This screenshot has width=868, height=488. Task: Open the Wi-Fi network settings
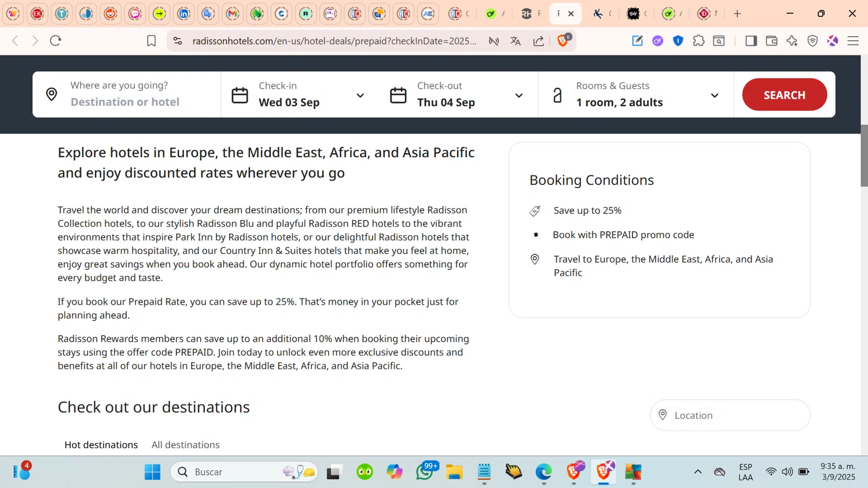coord(771,472)
